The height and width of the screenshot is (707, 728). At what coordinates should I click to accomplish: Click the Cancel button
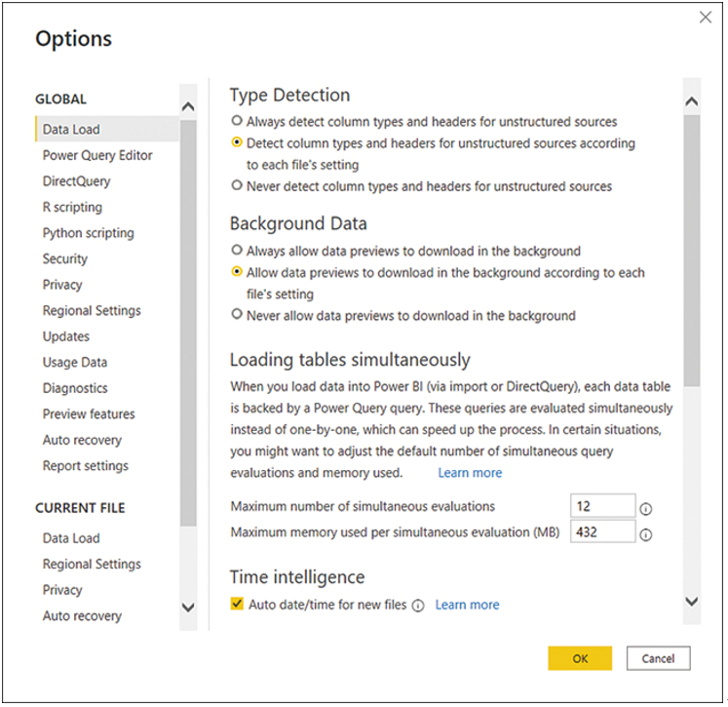click(658, 658)
